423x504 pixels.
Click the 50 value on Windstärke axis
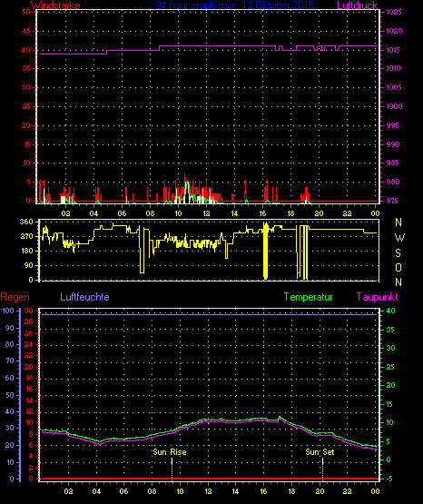pyautogui.click(x=26, y=12)
